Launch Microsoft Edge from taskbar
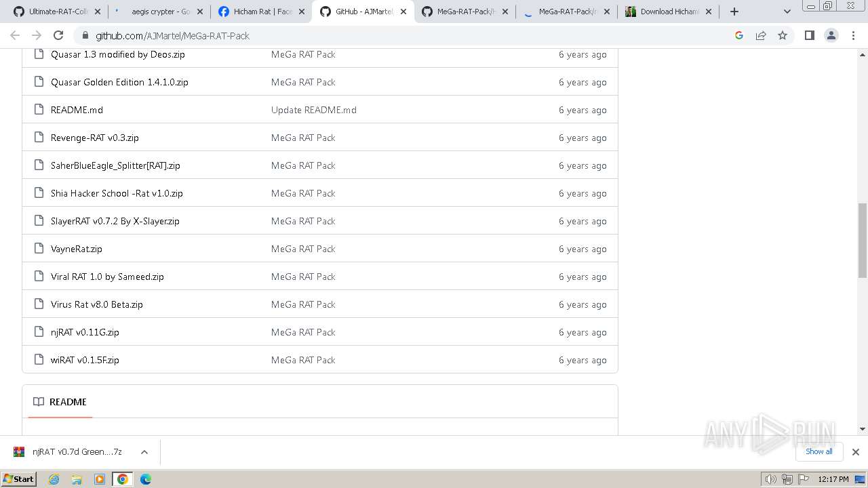 pos(146,479)
